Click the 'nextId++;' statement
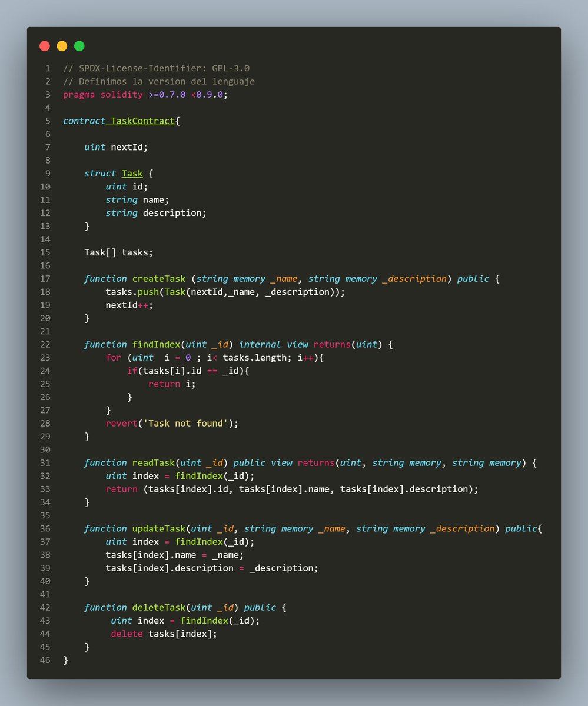This screenshot has height=706, width=588. (129, 305)
